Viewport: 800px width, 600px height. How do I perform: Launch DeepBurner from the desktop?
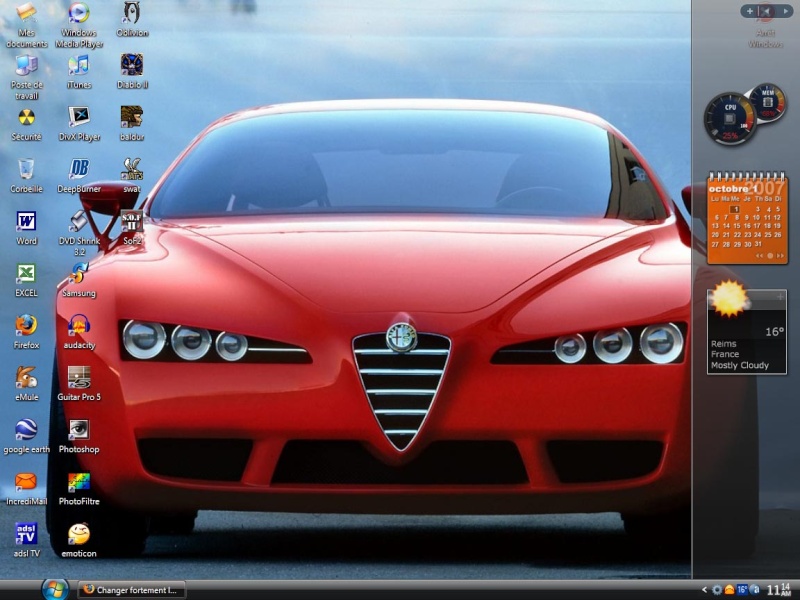coord(79,177)
